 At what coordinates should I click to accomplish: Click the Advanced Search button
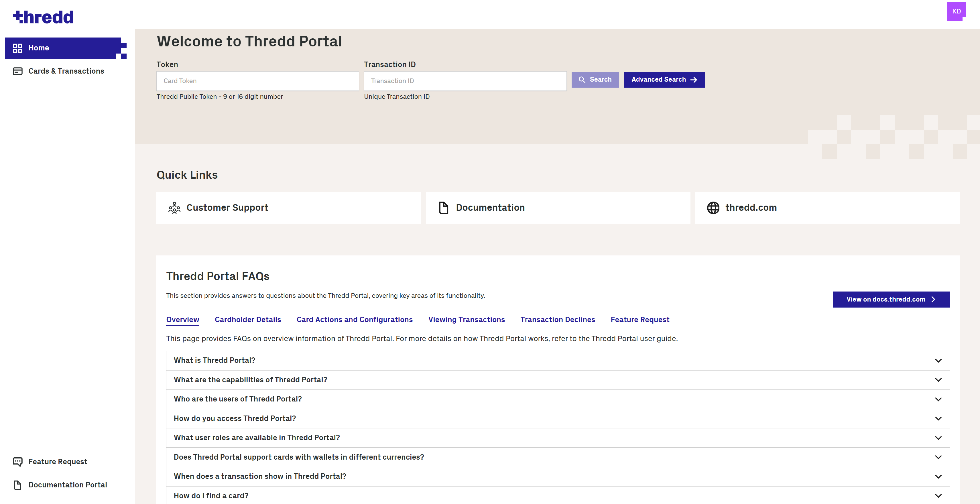coord(664,80)
